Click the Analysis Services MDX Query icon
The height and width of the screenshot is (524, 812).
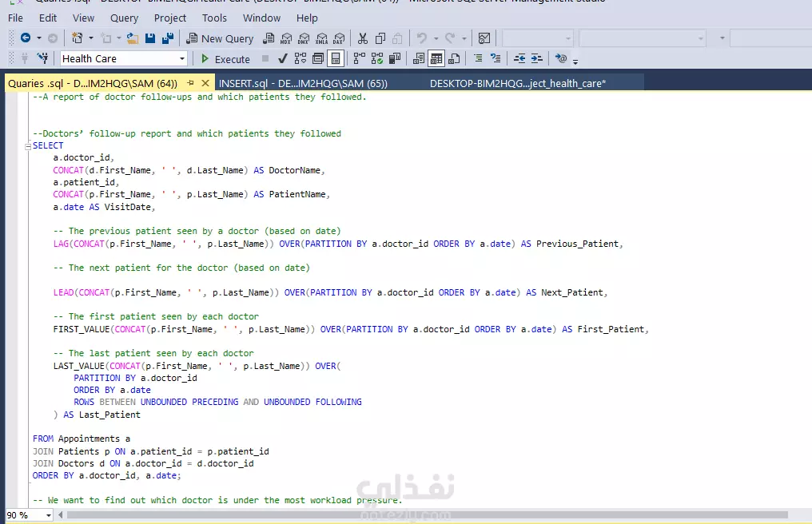coord(286,39)
